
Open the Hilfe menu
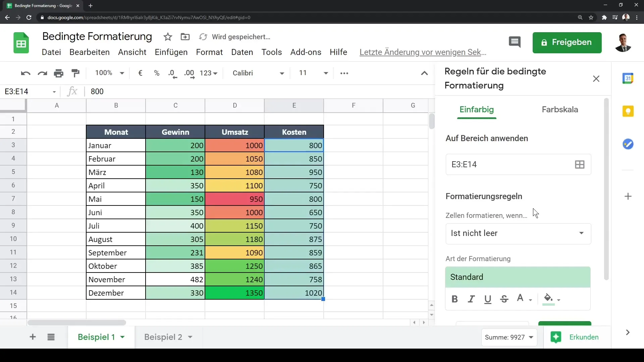[x=338, y=52]
